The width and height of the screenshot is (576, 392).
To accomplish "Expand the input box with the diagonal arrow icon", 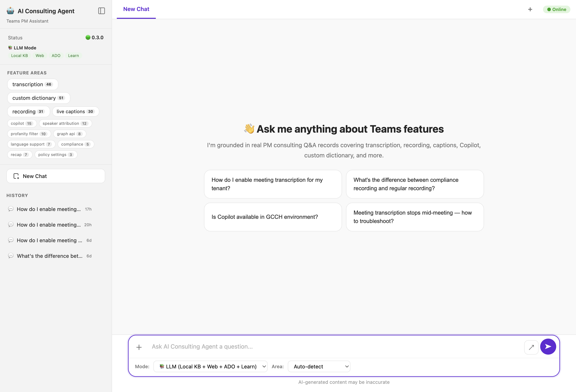I will pos(531,347).
